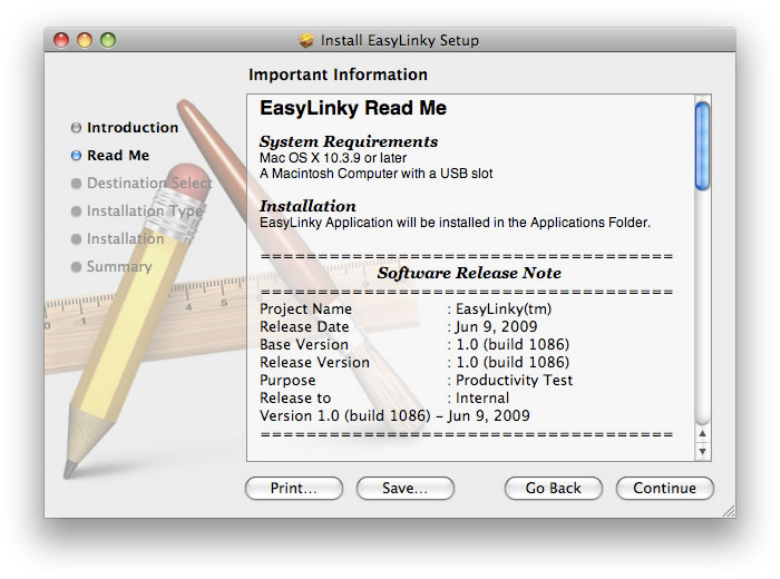Image resolution: width=780 pixels, height=579 pixels.
Task: Click the 'Internal' release value
Action: 482,398
